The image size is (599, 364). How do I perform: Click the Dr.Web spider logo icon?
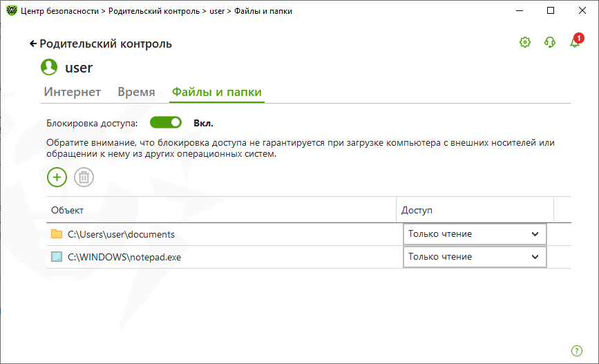coord(12,10)
